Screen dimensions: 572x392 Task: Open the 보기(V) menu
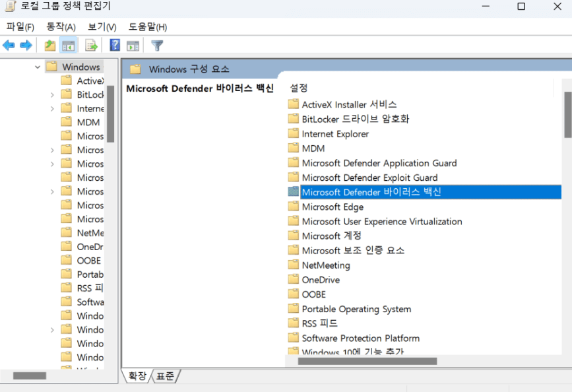[x=102, y=26]
